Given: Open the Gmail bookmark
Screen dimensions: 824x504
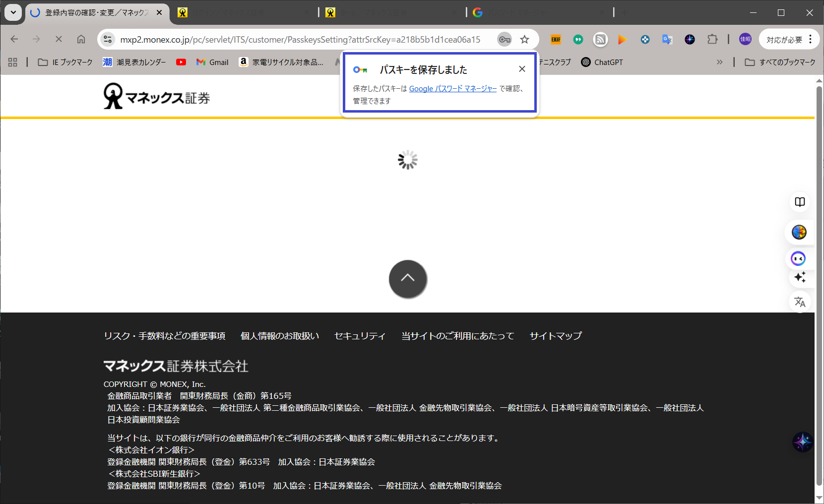Looking at the screenshot, I should (x=212, y=62).
